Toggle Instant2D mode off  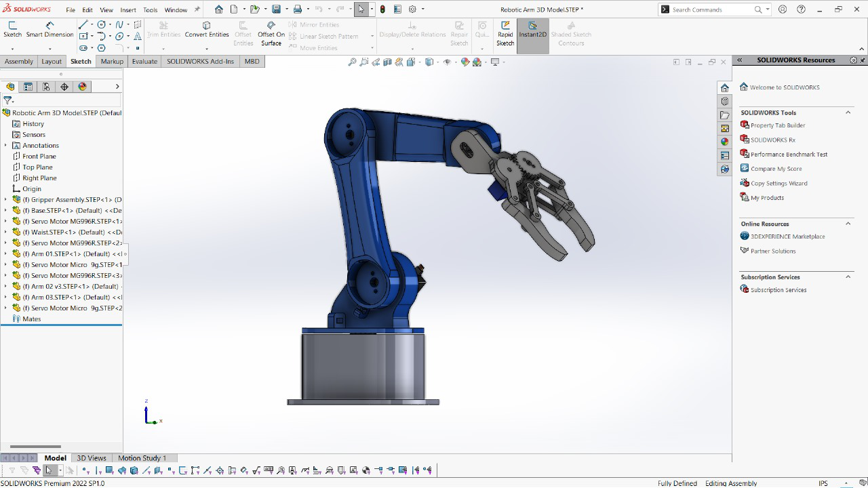(532, 33)
